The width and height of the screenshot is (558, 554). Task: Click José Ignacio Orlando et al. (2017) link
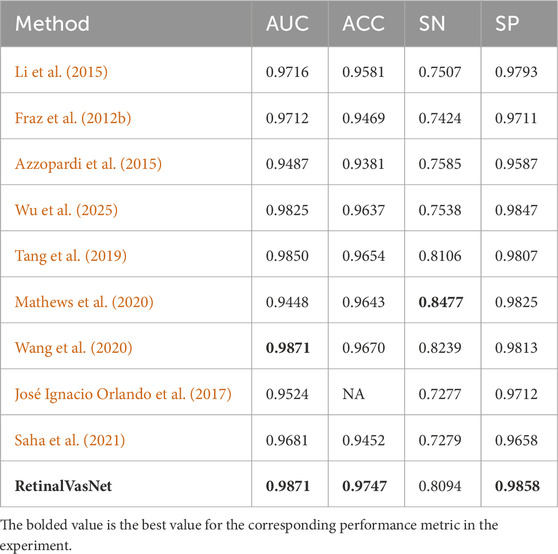tap(123, 394)
